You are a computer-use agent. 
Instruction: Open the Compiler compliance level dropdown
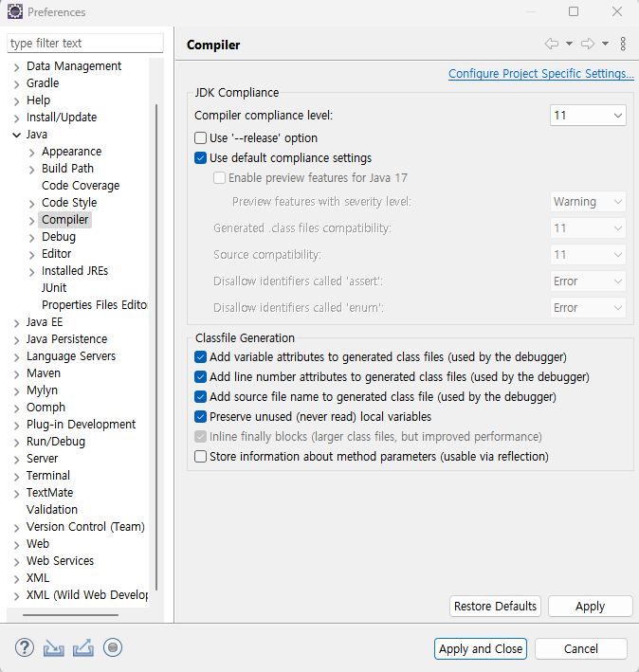(588, 116)
